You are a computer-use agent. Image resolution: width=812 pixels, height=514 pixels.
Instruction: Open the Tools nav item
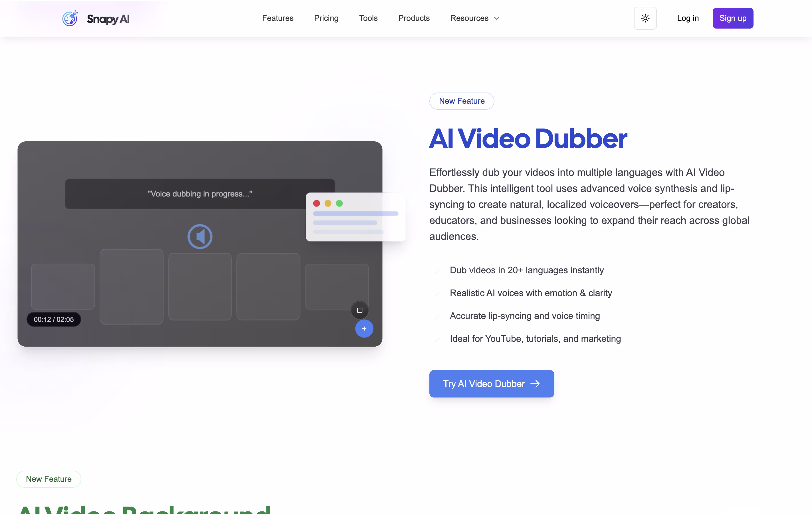point(368,18)
